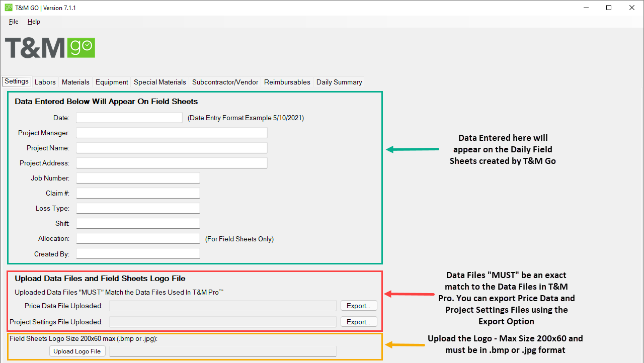This screenshot has width=644, height=363.
Task: Focus the Created By field
Action: (x=138, y=253)
